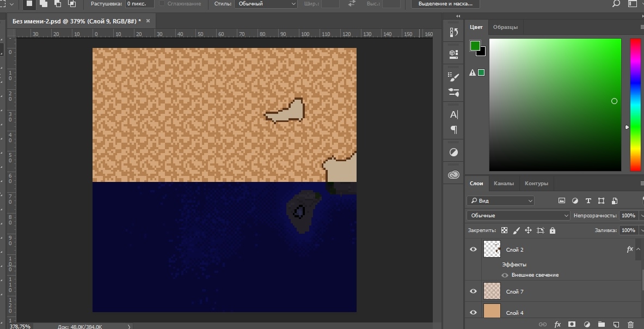Open the Стиль dropdown set to Обычный
This screenshot has width=644, height=329.
coord(266,4)
